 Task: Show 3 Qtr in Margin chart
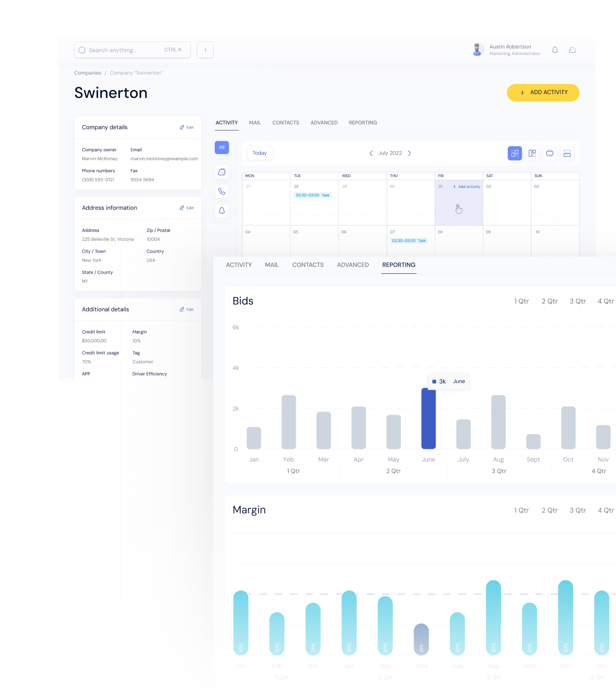point(577,510)
